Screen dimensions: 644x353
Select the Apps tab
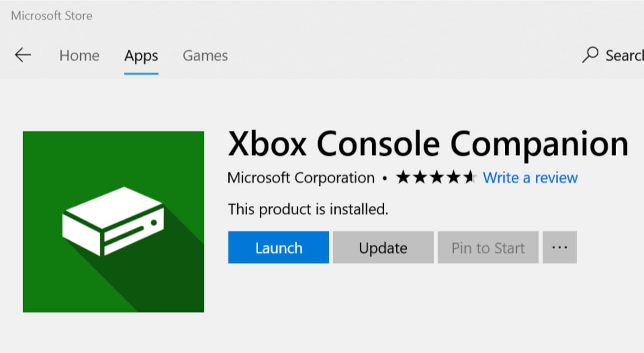pos(141,56)
